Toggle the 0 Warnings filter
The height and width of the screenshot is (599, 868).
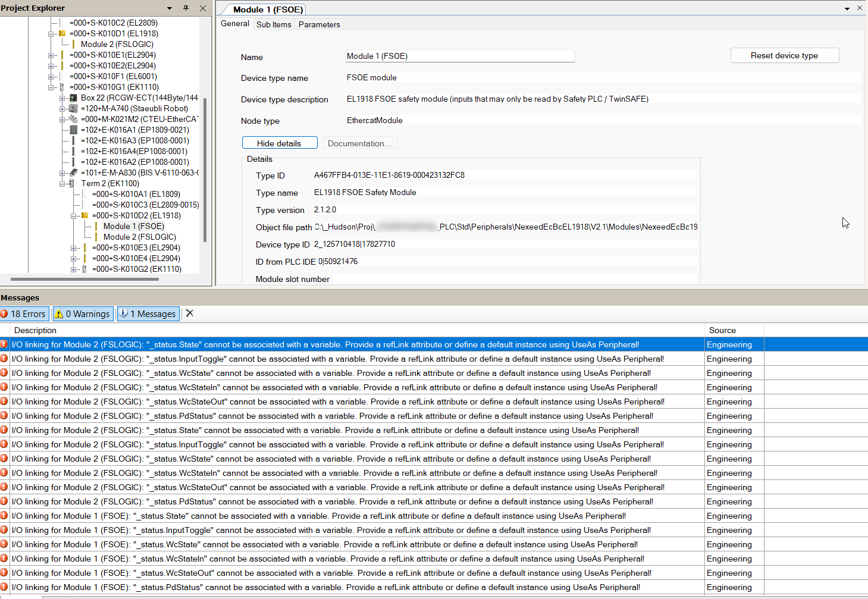click(83, 313)
